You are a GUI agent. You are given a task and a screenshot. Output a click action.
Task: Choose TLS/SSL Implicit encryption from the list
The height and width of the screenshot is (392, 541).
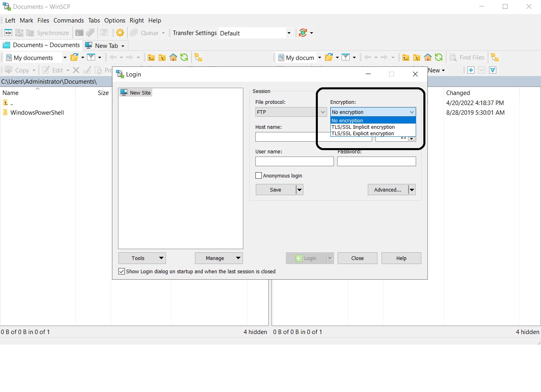373,127
